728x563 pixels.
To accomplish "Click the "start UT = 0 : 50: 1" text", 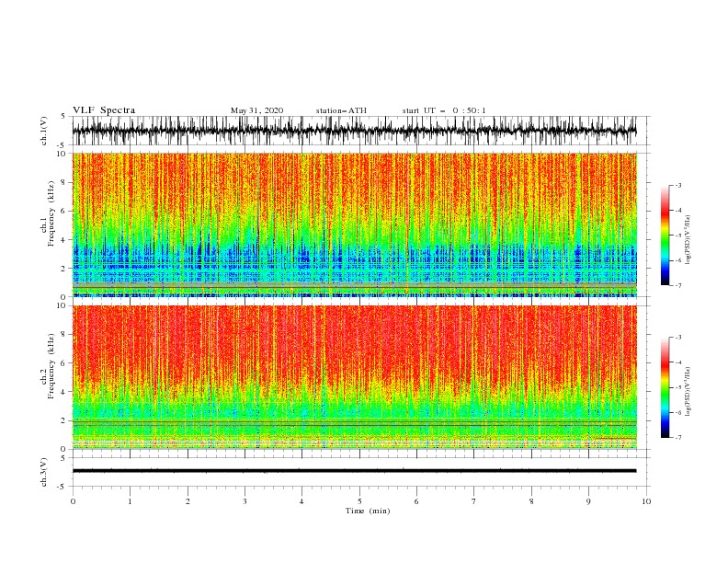I will click(444, 110).
